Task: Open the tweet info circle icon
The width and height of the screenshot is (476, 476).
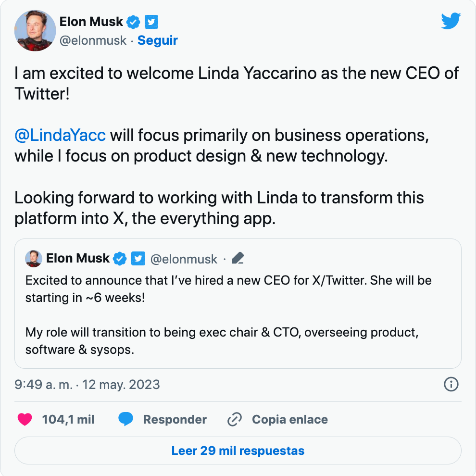Action: click(451, 384)
